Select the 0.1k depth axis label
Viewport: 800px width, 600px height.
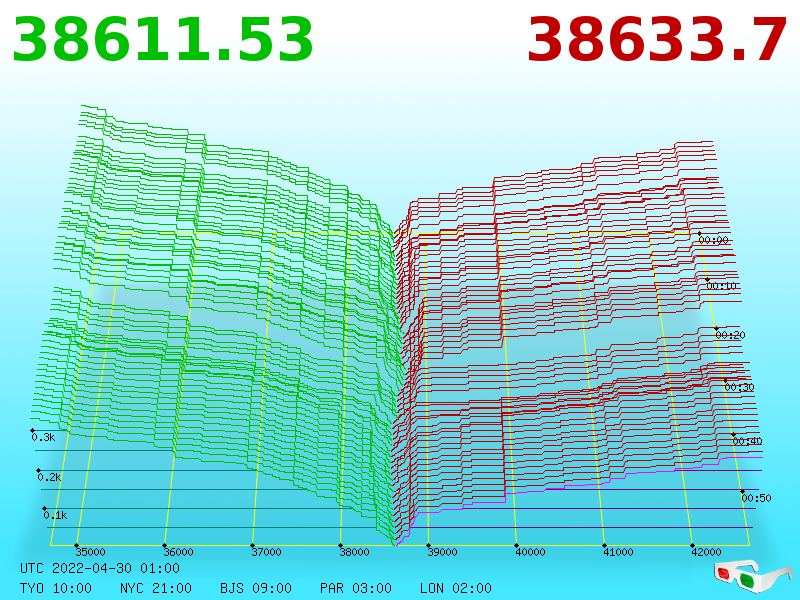click(x=55, y=515)
